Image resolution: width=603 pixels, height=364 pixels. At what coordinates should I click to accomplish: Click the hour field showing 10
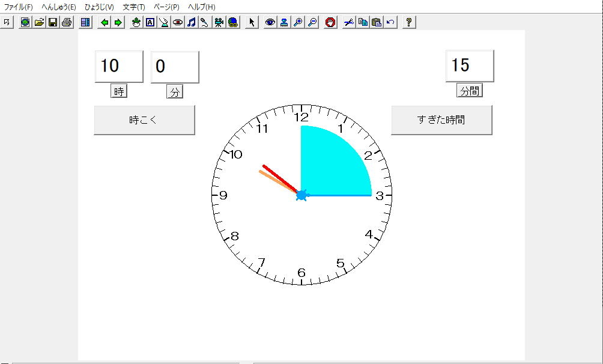click(119, 66)
